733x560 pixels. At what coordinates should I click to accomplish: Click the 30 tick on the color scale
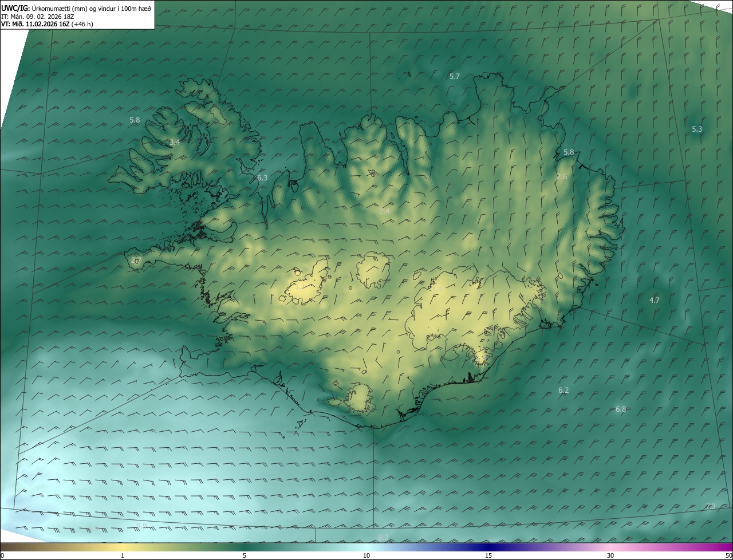[610, 555]
